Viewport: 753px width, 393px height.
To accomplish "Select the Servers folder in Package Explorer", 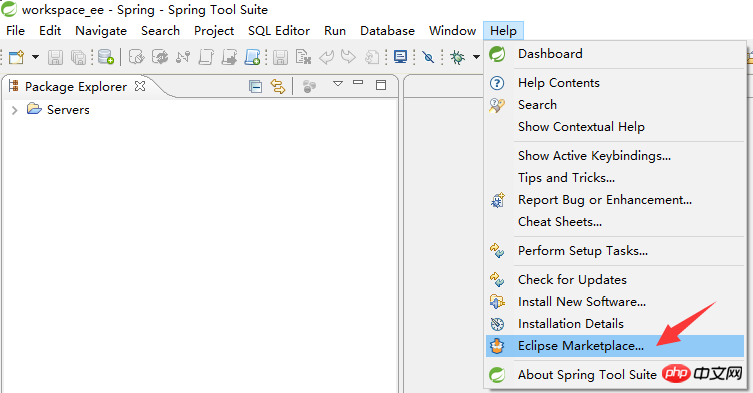I will click(x=58, y=110).
